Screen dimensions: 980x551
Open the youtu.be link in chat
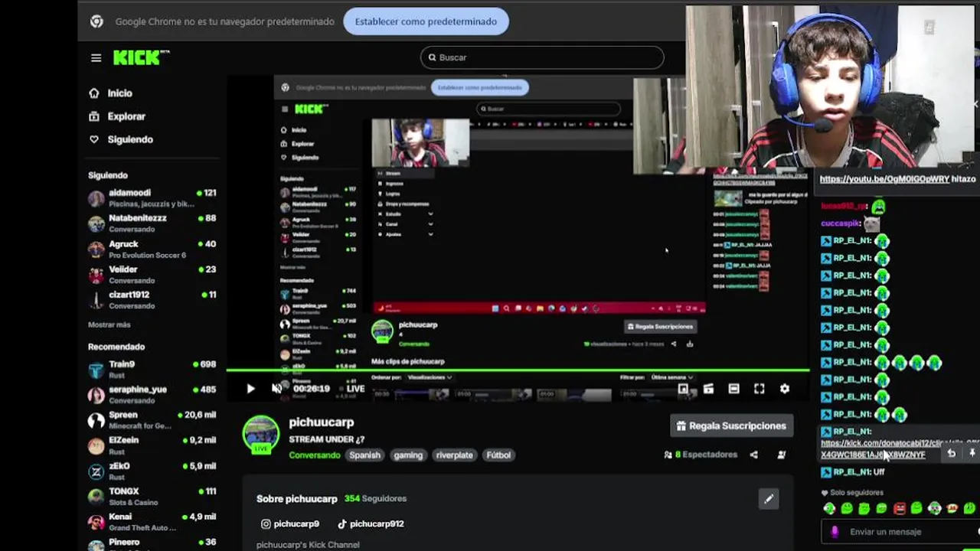click(884, 179)
